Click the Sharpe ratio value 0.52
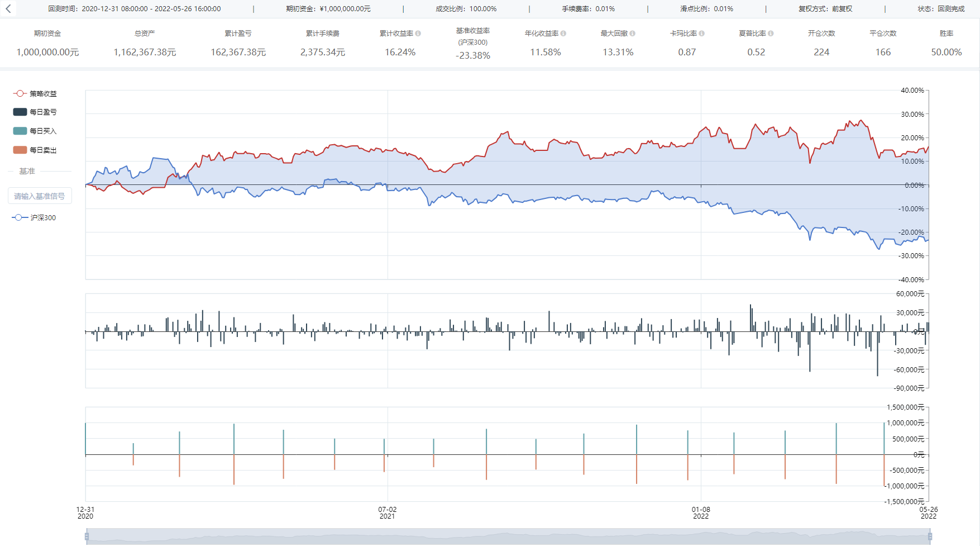The height and width of the screenshot is (546, 980). 756,52
